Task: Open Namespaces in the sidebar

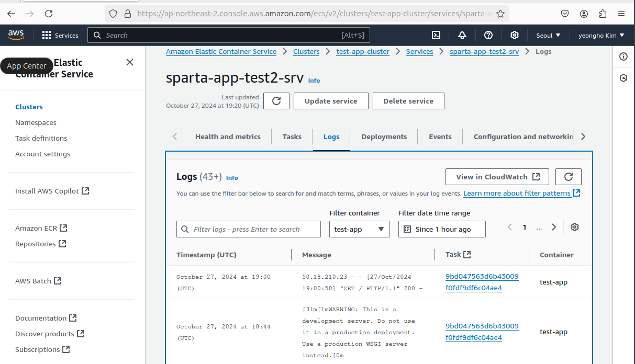Action: pyautogui.click(x=36, y=122)
